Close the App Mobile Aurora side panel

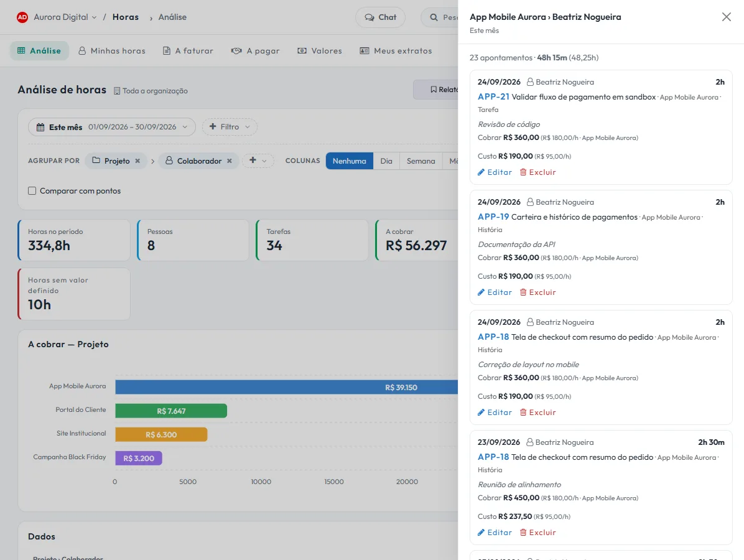point(726,17)
